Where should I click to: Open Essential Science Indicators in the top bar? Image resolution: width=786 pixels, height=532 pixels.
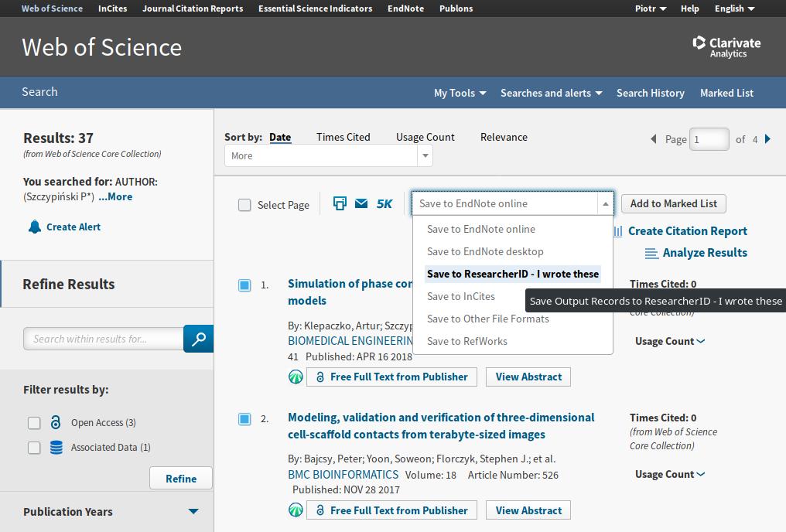coord(316,9)
